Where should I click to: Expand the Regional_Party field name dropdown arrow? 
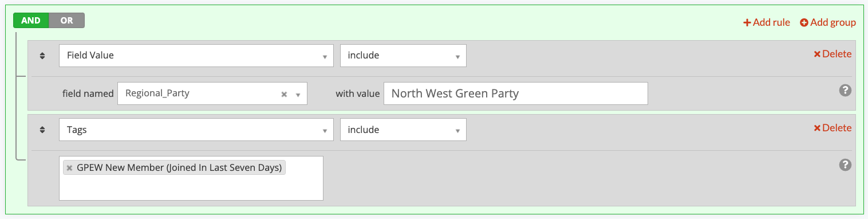298,95
